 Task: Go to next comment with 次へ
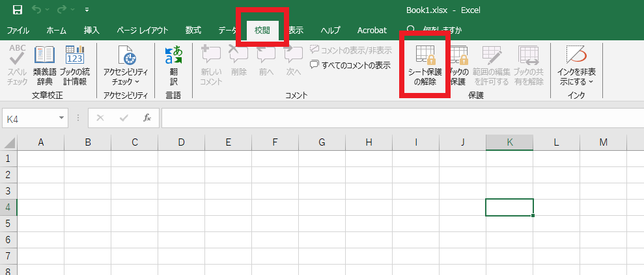point(294,61)
